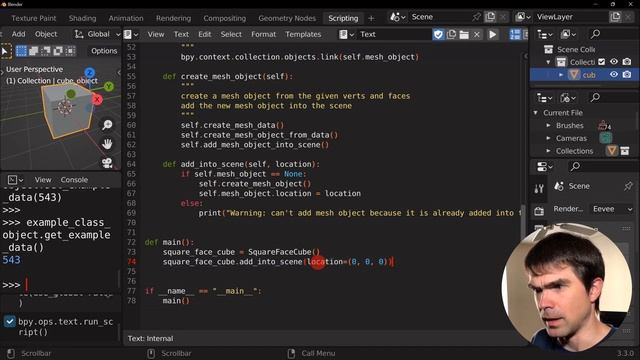Open the Text menu in the text editor
This screenshot has height=360, width=640.
(181, 34)
